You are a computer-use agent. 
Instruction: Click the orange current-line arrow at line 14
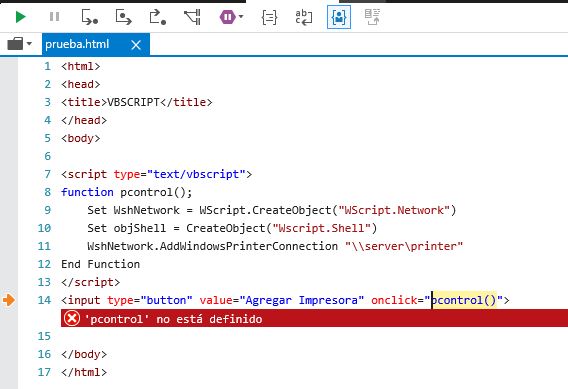(x=9, y=300)
